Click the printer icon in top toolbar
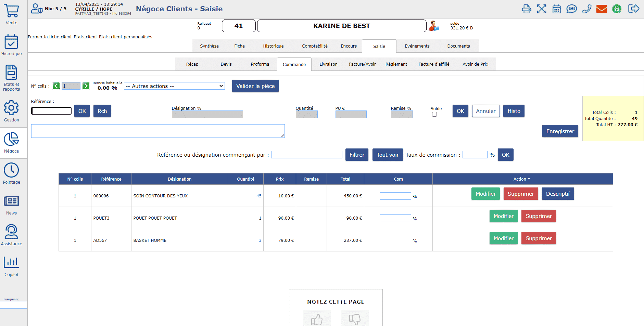Image resolution: width=644 pixels, height=326 pixels. 526,9
